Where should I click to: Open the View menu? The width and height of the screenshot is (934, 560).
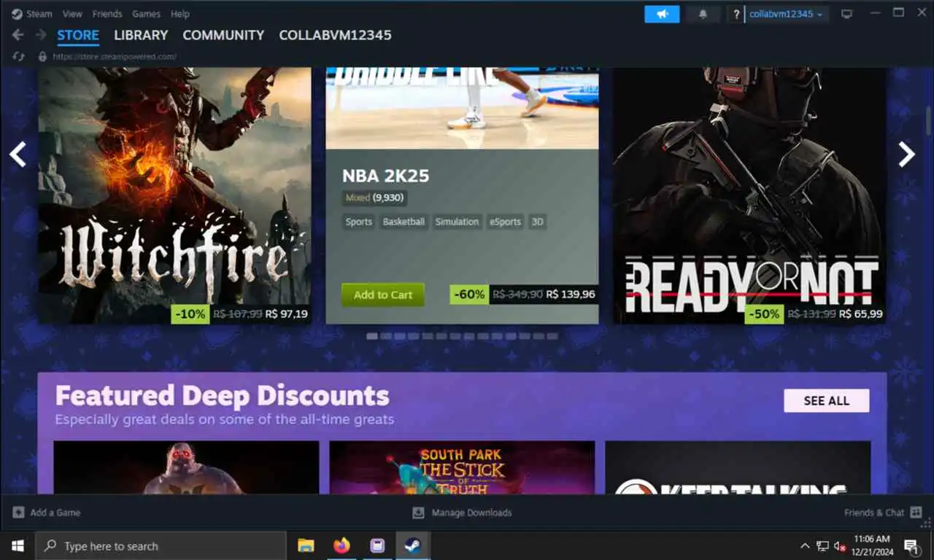coord(72,14)
